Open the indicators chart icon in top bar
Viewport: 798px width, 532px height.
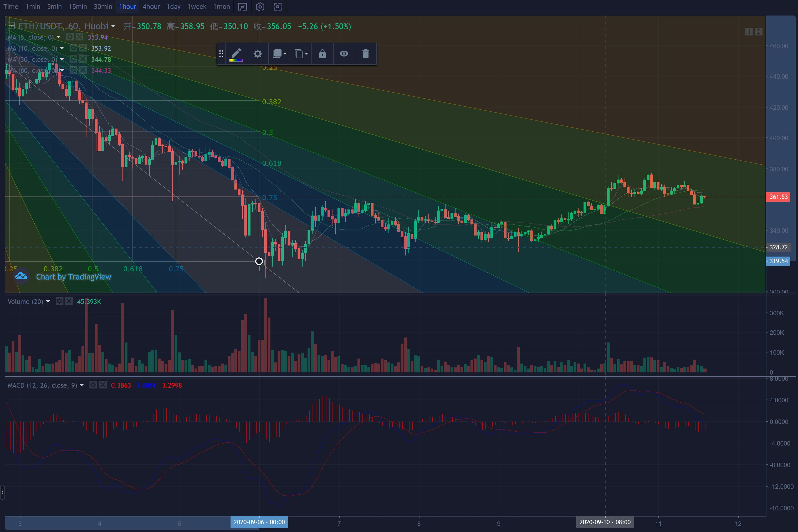click(x=243, y=6)
